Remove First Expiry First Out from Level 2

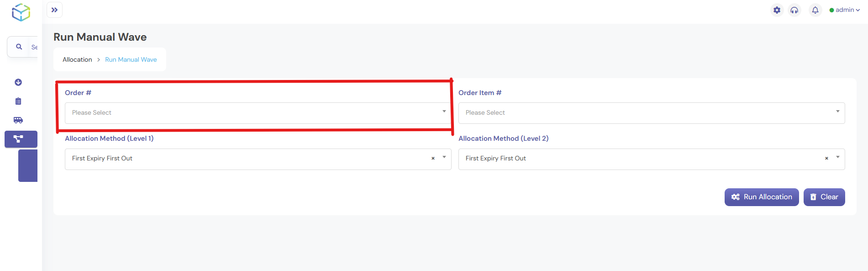pyautogui.click(x=826, y=159)
